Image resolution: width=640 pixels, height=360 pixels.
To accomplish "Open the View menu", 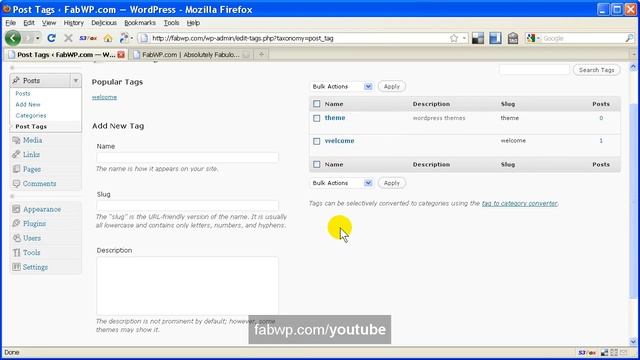I will click(49, 23).
